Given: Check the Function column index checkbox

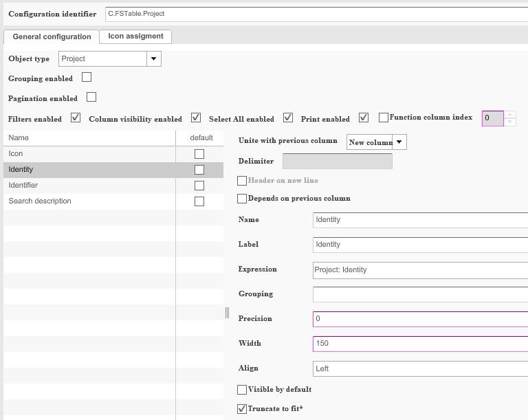Looking at the screenshot, I should [x=384, y=118].
